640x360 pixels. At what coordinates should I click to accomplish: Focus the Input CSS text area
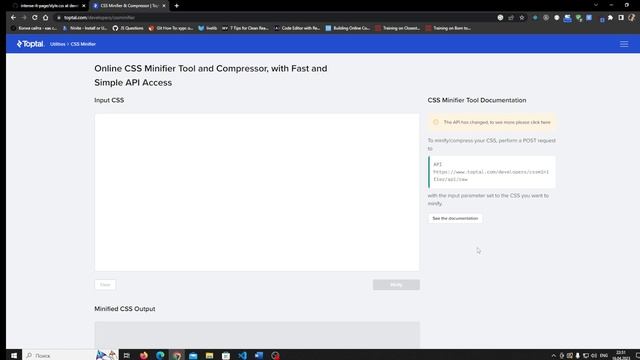(257, 192)
